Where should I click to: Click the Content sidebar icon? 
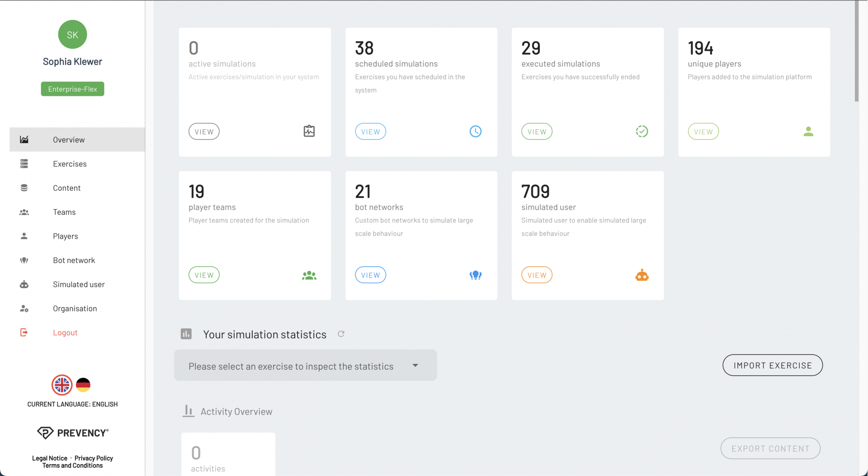click(24, 188)
